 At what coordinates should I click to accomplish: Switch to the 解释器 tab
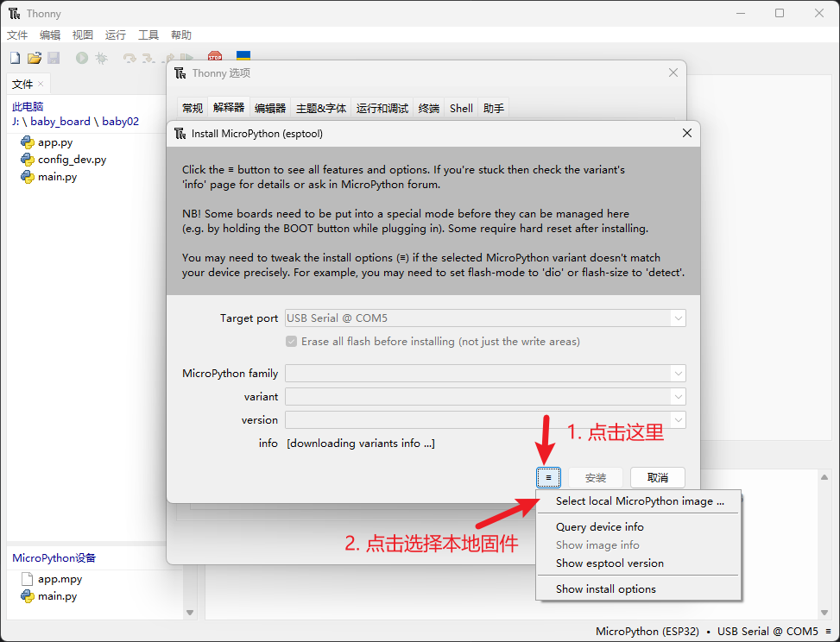(x=229, y=108)
